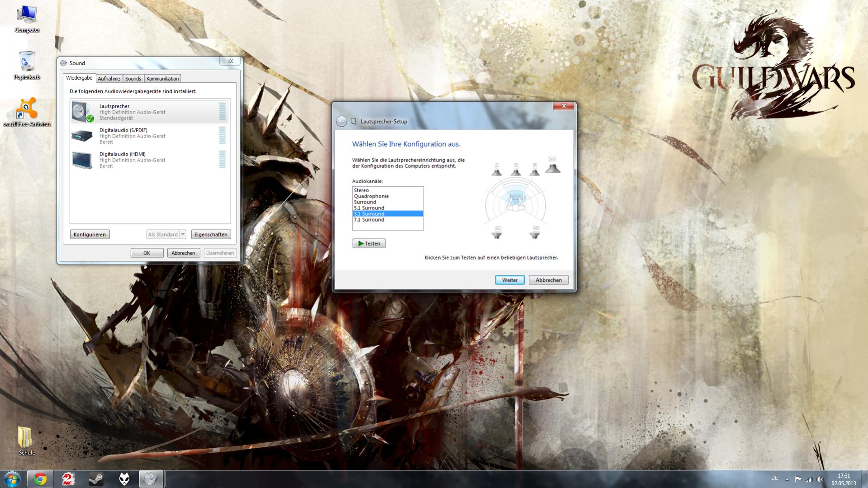Viewport: 868px width, 488px height.
Task: Click Abbrechen in the Sound window
Action: [x=183, y=253]
